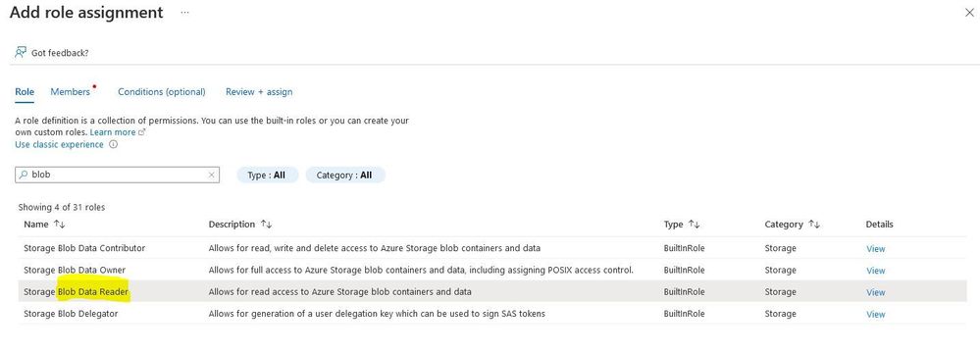Open the Conditions (optional) tab
The image size is (980, 353).
pos(162,92)
